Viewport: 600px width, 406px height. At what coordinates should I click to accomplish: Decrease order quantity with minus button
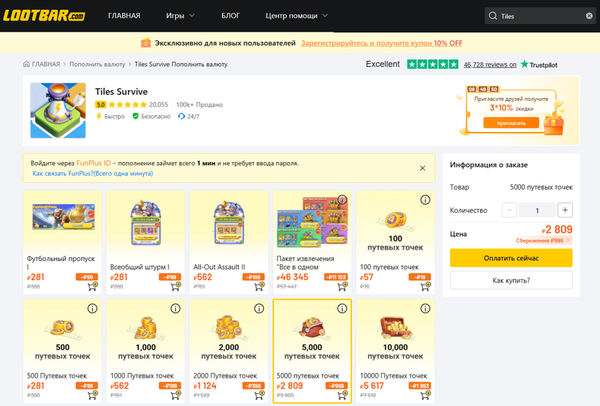point(509,210)
